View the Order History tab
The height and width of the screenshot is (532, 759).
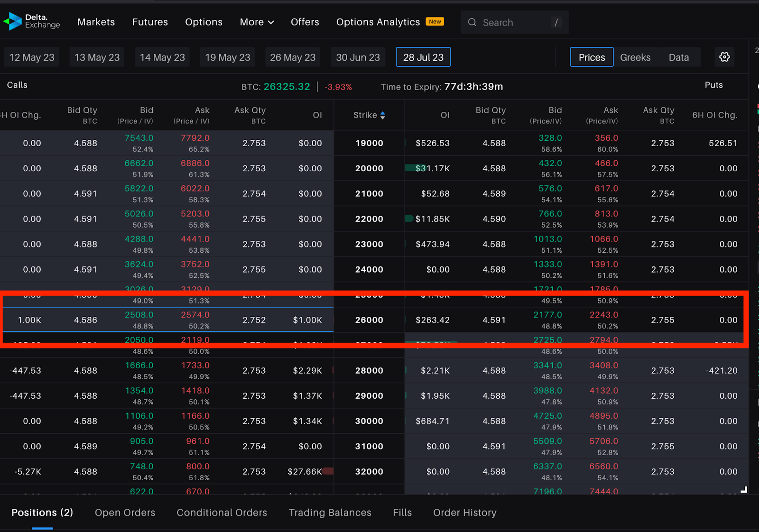(x=464, y=513)
